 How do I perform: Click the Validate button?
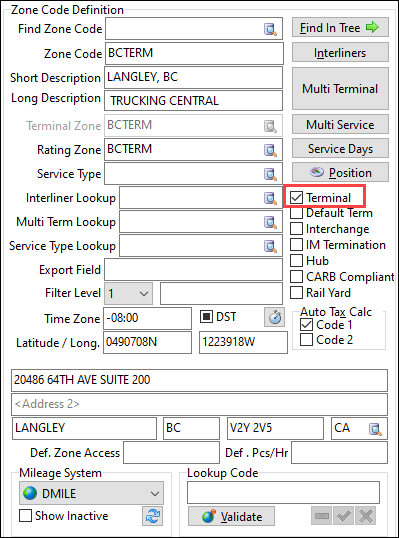pos(231,516)
